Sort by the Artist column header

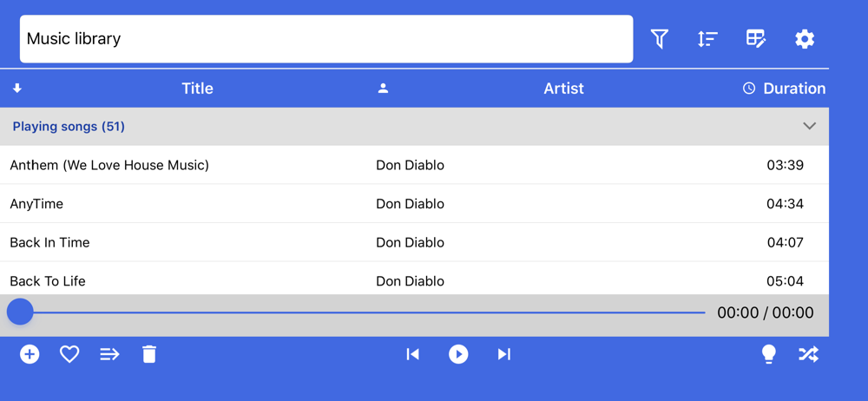563,89
